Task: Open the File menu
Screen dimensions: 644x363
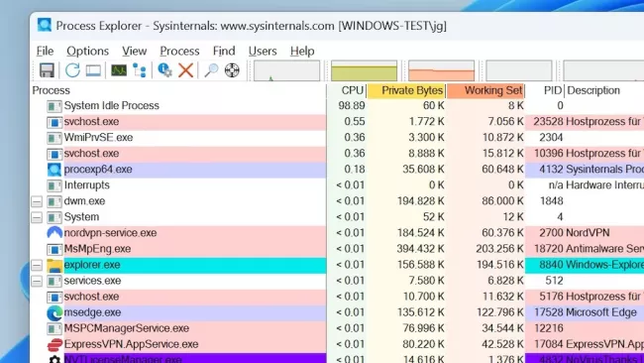Action: coord(45,51)
